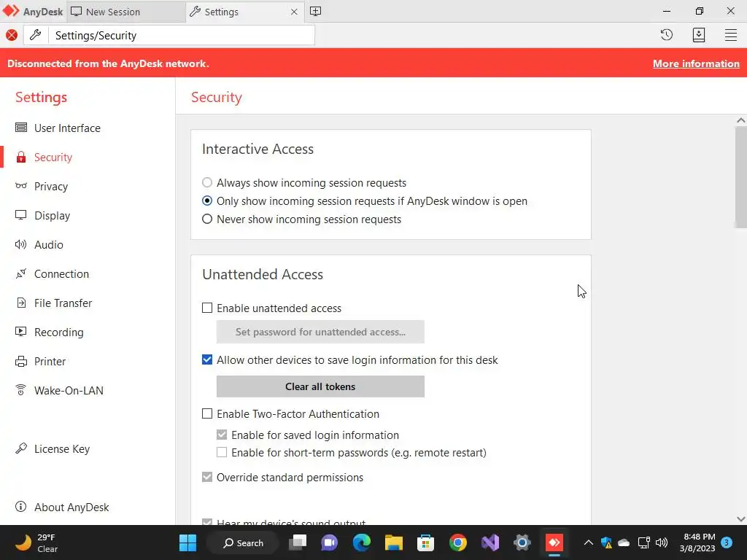Open File Explorer from taskbar
This screenshot has width=747, height=560.
(394, 542)
